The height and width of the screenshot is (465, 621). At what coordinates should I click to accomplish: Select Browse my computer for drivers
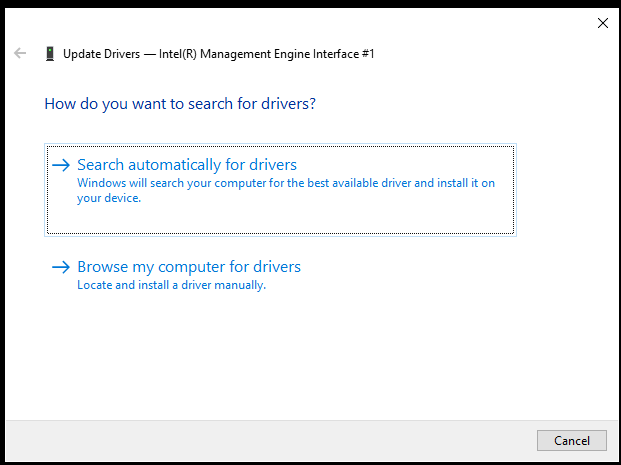pos(189,267)
